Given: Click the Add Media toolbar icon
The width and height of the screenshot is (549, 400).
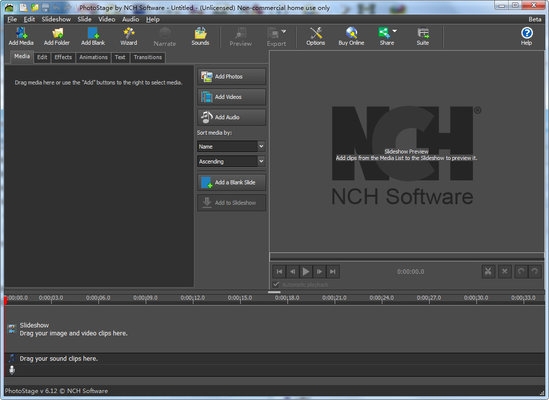Looking at the screenshot, I should (x=21, y=36).
